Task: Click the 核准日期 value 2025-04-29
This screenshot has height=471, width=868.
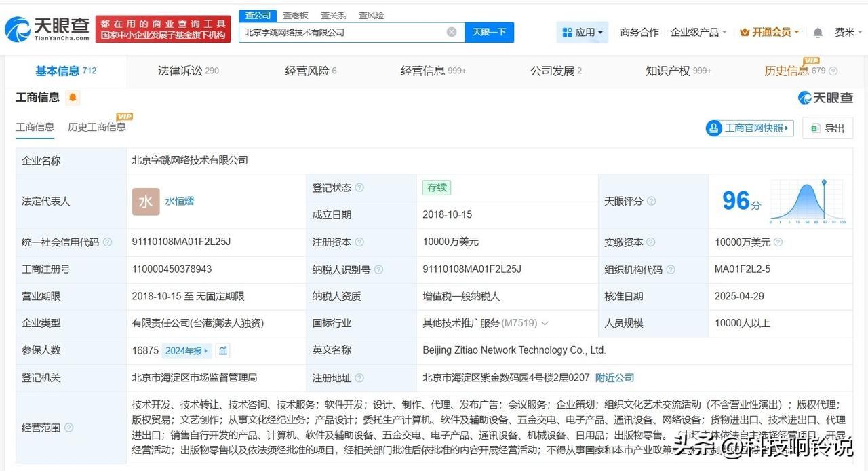Action: coord(740,296)
